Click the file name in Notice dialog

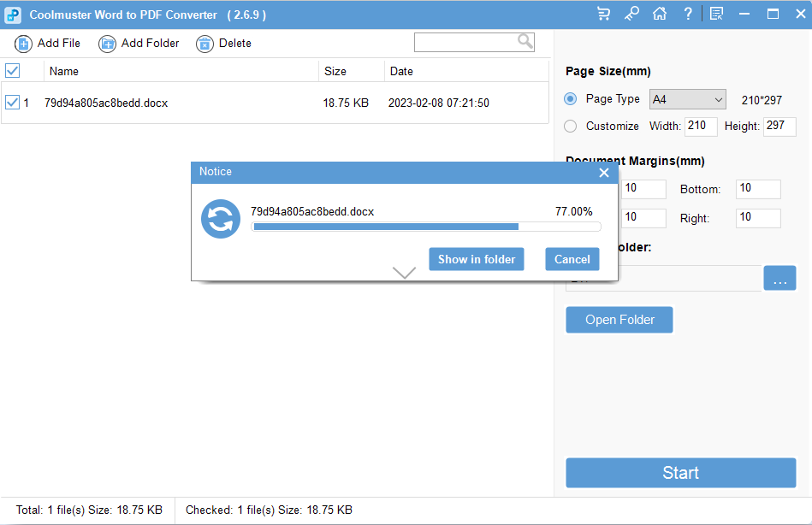point(312,212)
